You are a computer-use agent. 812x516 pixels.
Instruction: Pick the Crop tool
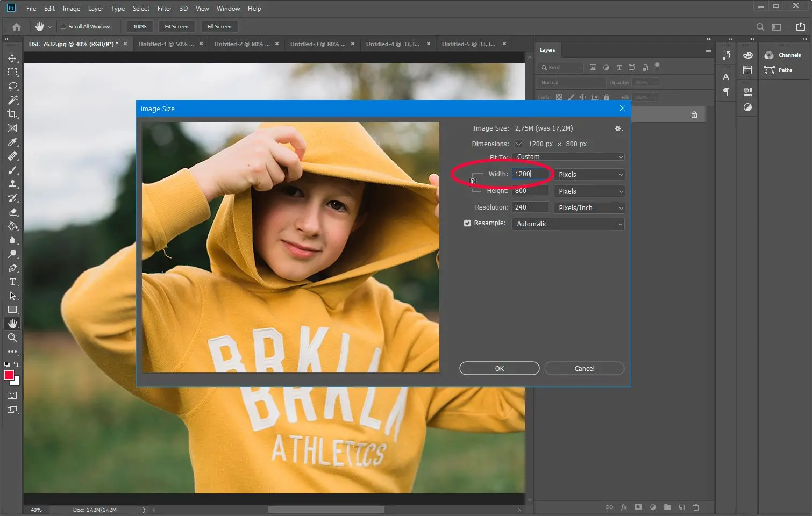click(x=12, y=114)
